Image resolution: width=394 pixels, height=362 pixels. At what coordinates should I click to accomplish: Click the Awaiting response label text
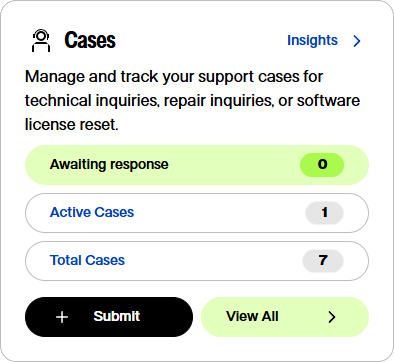click(109, 164)
